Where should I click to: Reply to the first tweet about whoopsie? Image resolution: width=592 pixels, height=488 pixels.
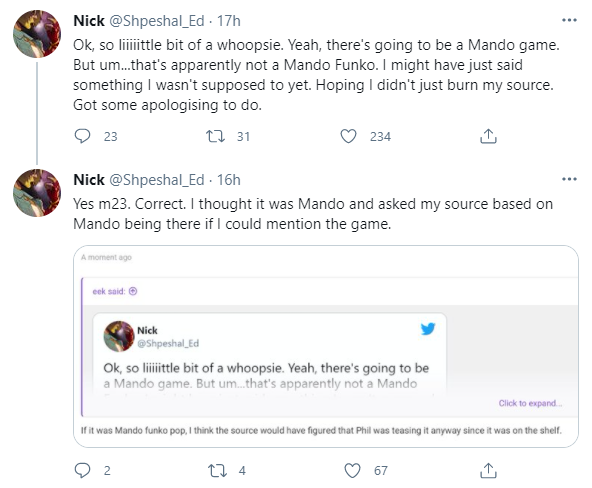click(82, 136)
